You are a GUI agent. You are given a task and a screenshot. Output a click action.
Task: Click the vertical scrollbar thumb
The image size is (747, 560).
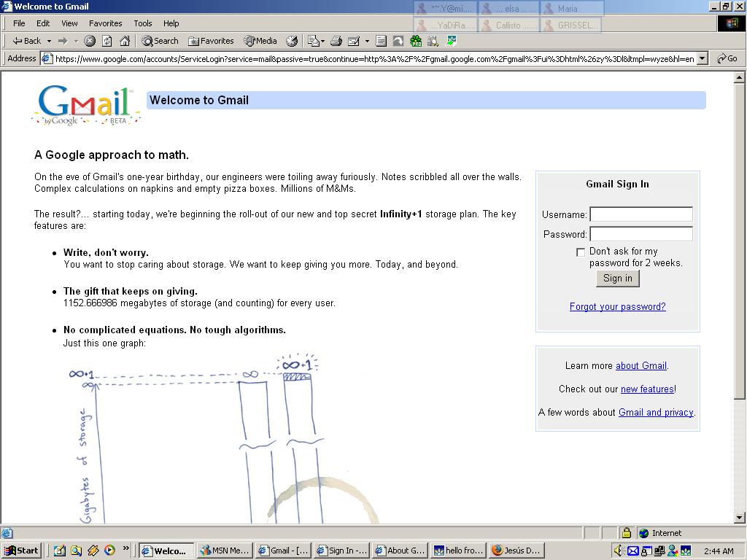740,241
